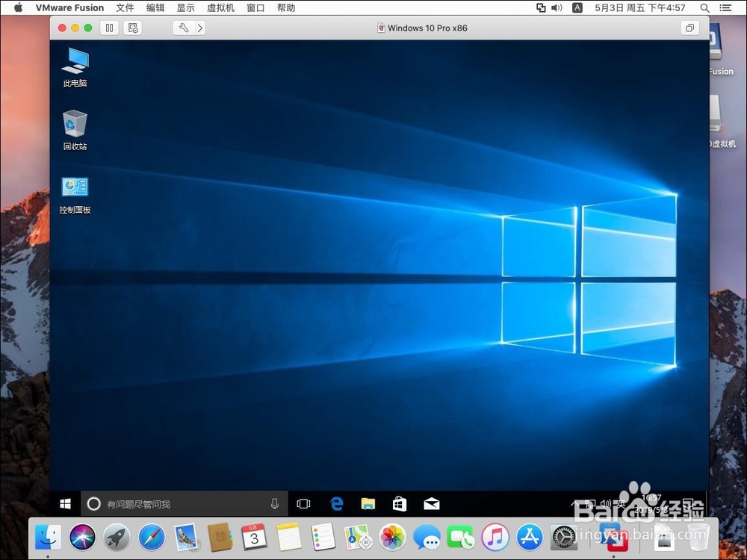
Task: Open the VMware Fusion app menu
Action: 69,7
